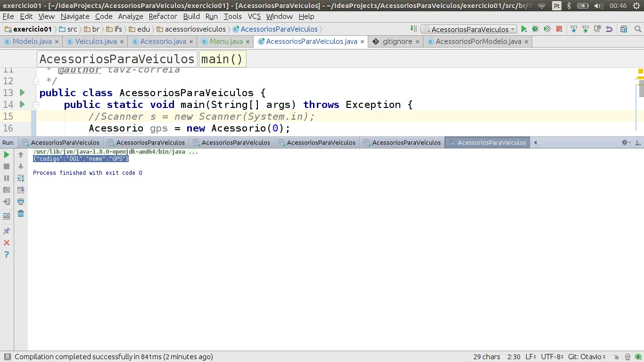Switch to the Modelo.java tab

32,41
